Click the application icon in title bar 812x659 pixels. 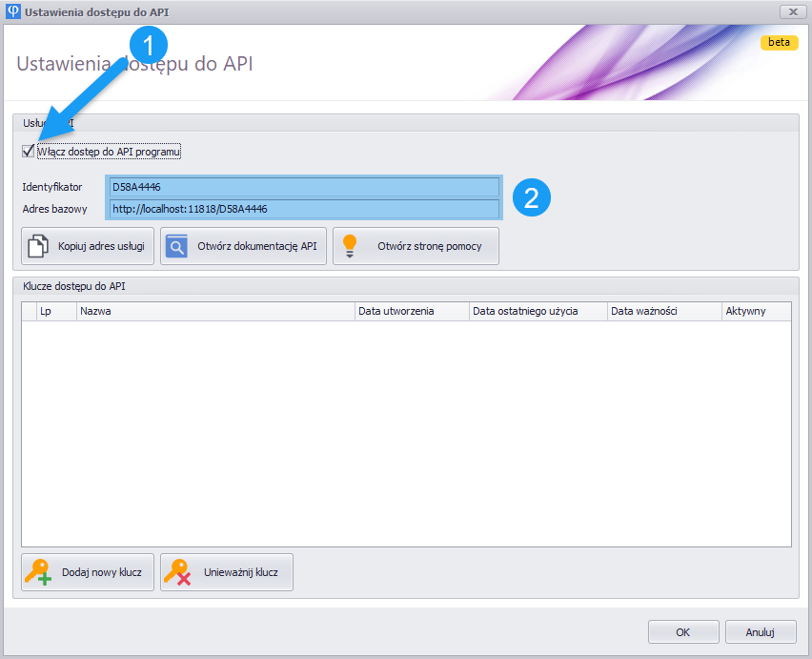click(13, 11)
